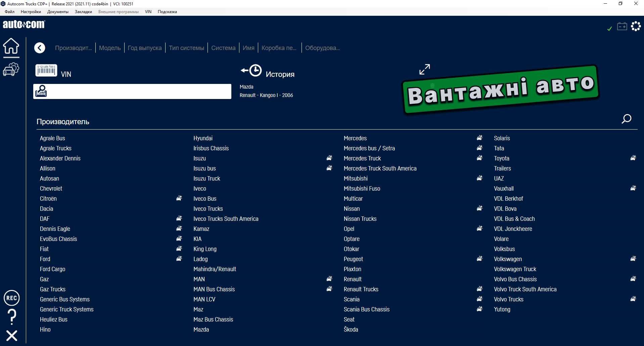Image resolution: width=644 pixels, height=346 pixels.
Task: Open the Файл menu
Action: click(x=9, y=12)
